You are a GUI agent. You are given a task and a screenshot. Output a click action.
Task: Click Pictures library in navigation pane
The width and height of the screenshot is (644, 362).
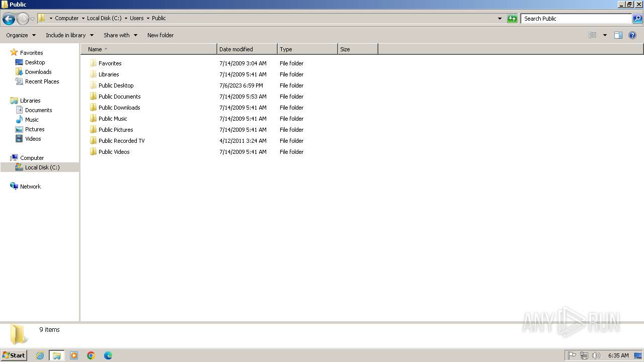click(35, 129)
